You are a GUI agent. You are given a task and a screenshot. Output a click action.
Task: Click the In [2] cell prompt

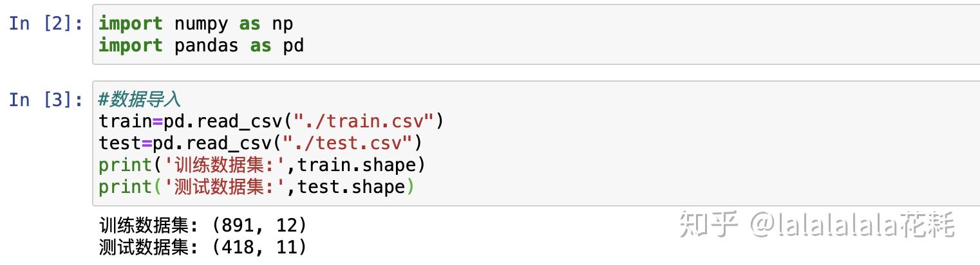(x=46, y=24)
